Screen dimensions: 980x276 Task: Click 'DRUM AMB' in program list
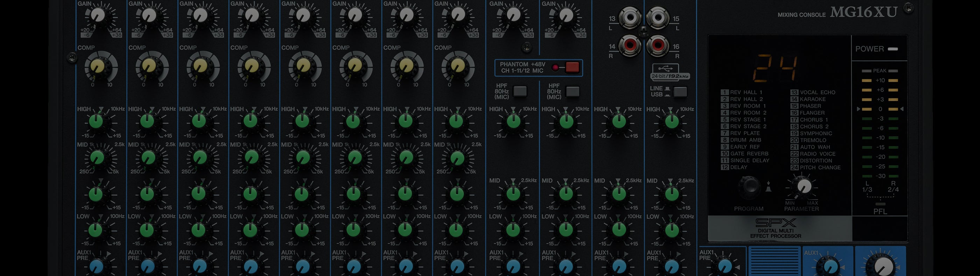pos(745,140)
